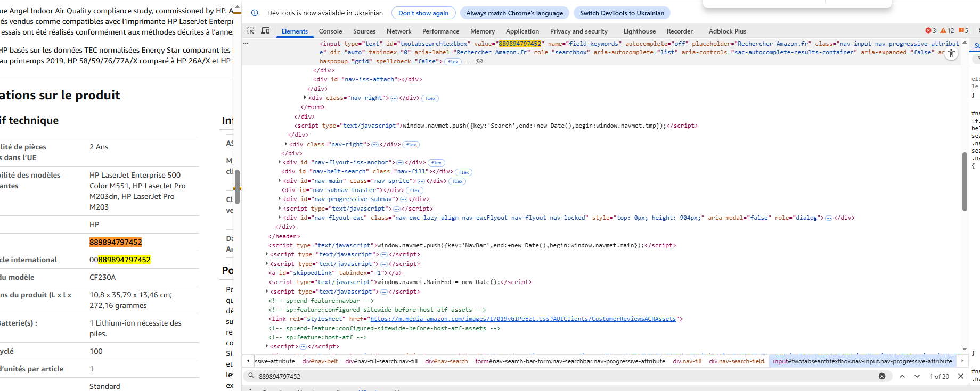Open the Privacy and security tab
This screenshot has height=391, width=980.
point(579,31)
